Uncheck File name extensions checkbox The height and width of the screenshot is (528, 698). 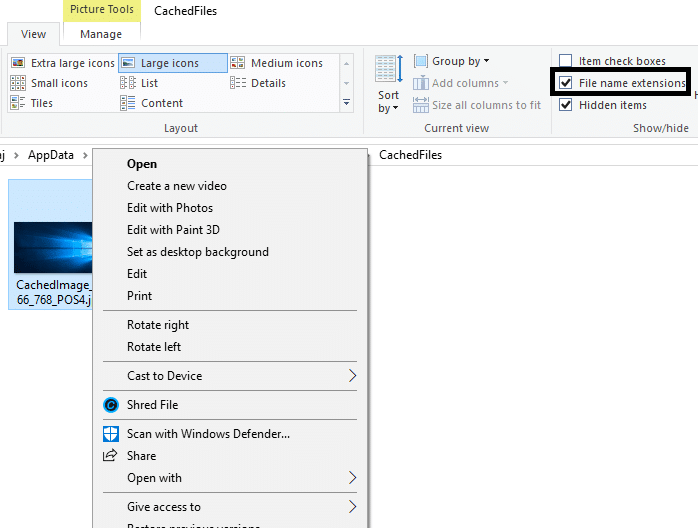[x=566, y=82]
